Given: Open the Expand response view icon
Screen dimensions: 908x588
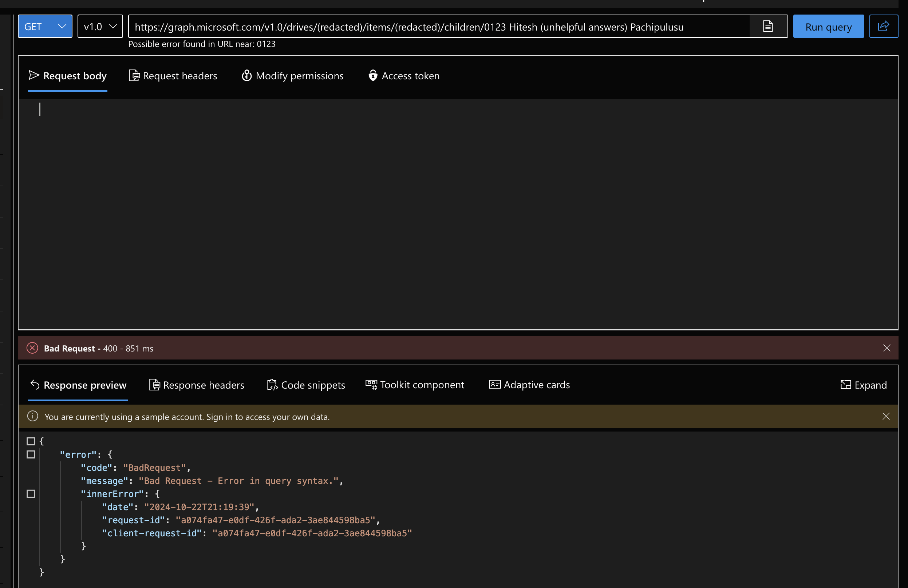Looking at the screenshot, I should (845, 385).
